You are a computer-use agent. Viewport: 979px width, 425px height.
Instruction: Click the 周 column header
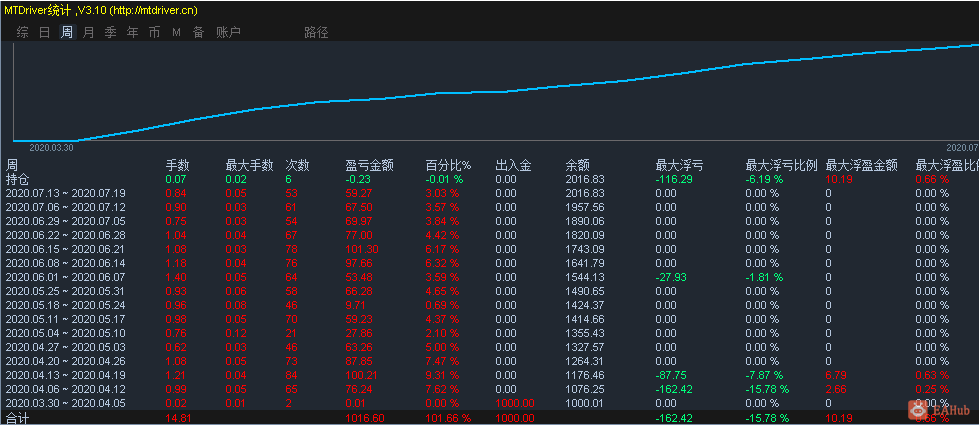11,165
